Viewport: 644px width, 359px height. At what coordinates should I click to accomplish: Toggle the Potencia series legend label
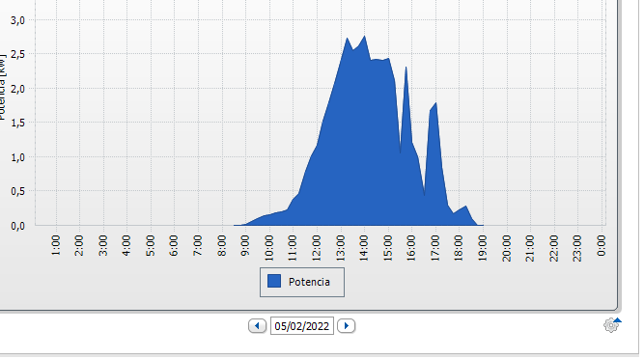[x=309, y=282]
